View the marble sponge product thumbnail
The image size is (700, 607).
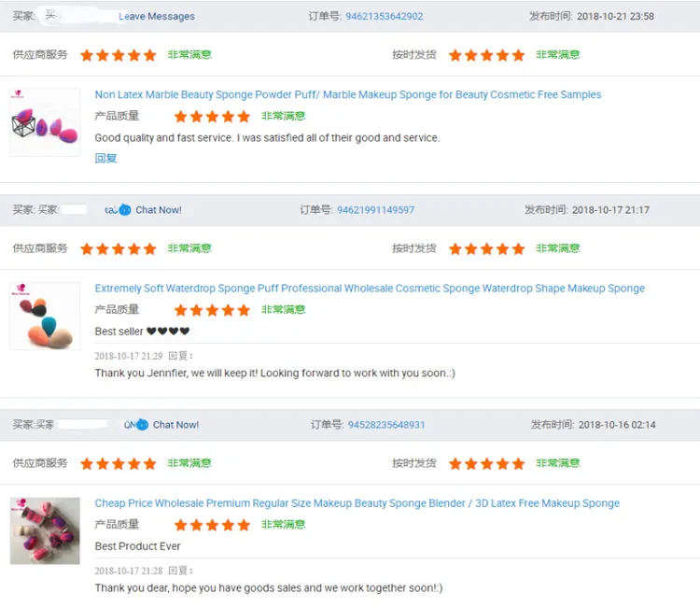[45, 122]
